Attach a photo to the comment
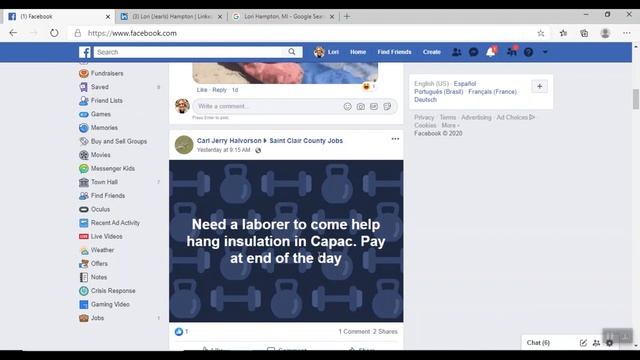This screenshot has height=360, width=640. pos(360,107)
